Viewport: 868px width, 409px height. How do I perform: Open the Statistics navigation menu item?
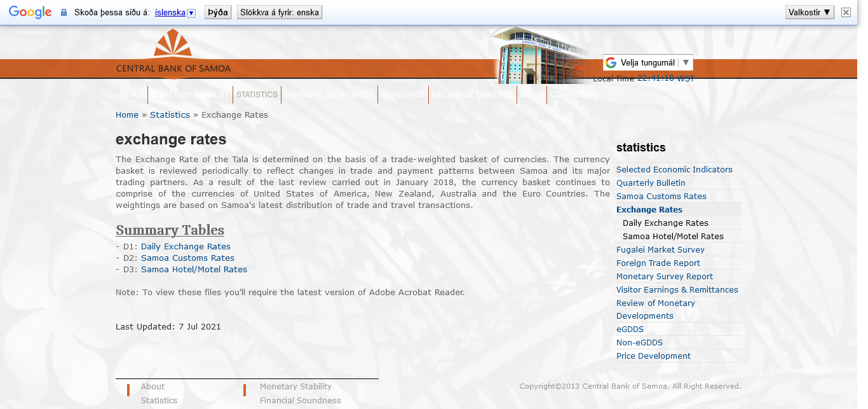[x=257, y=95]
